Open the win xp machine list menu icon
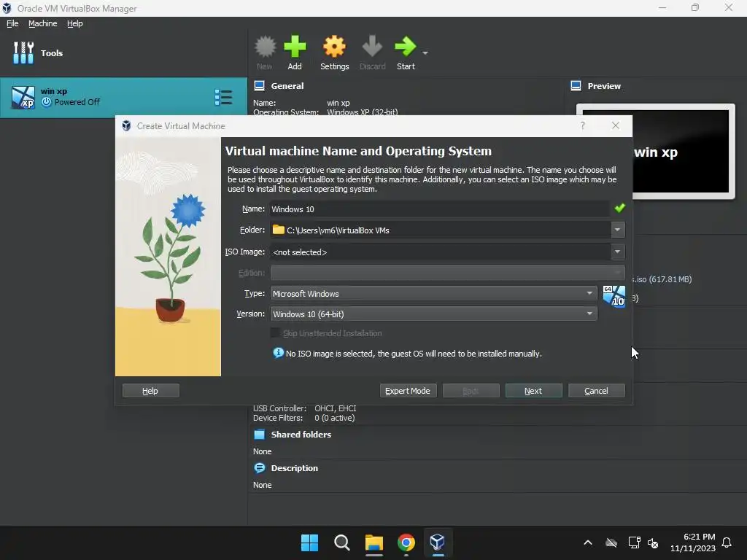747x560 pixels. coord(223,97)
